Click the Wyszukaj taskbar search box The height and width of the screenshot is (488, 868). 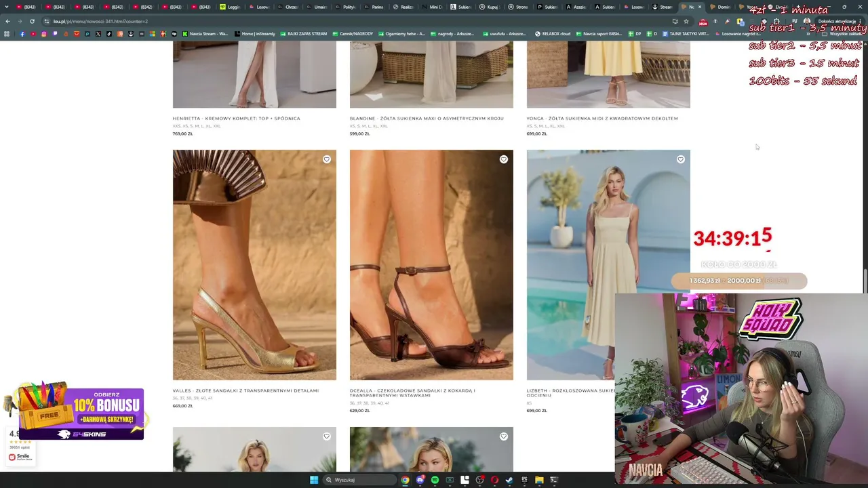pos(359,480)
